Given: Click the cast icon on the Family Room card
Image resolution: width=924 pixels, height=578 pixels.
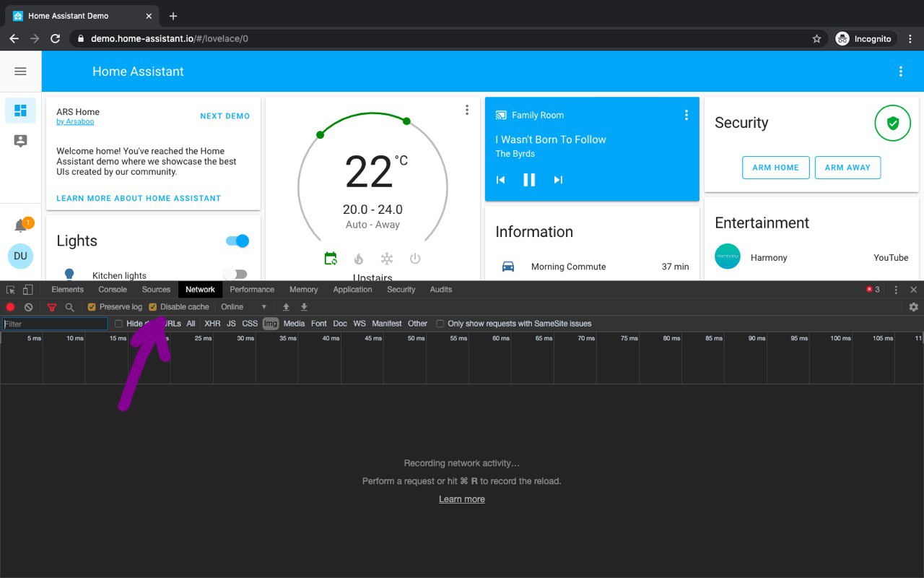Looking at the screenshot, I should [501, 115].
